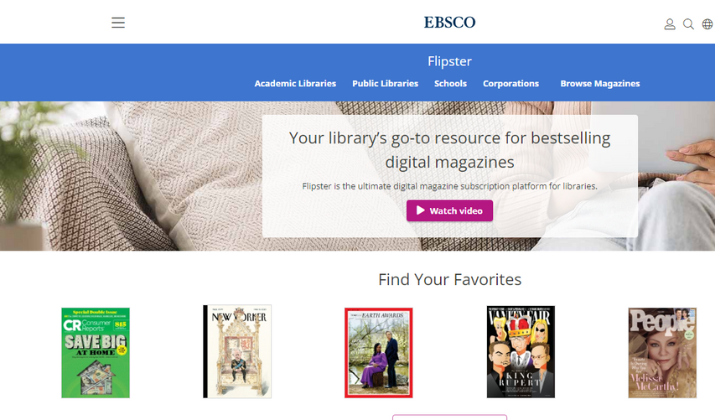Click the outlined button below magazine covers
The height and width of the screenshot is (420, 715).
(x=450, y=417)
